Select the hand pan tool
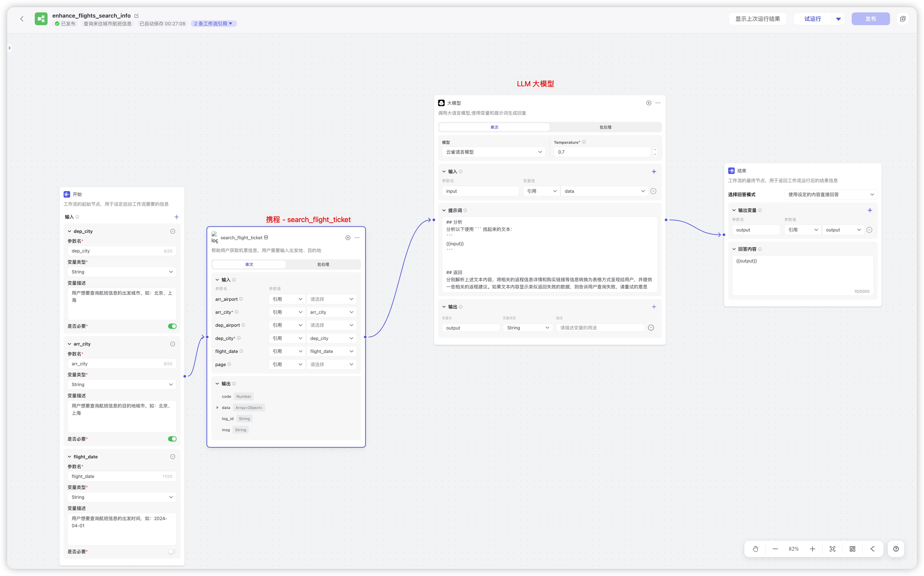Viewport: 924px width, 576px height. click(755, 549)
